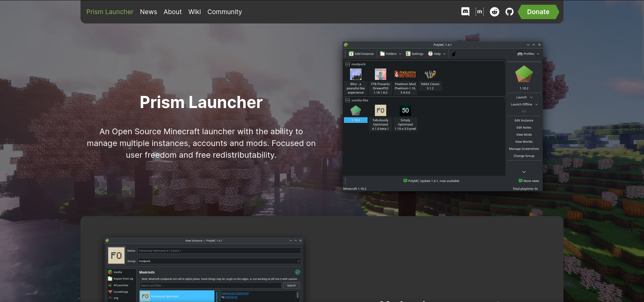
Task: Click the Modrinth refresh icon
Action: [x=298, y=272]
